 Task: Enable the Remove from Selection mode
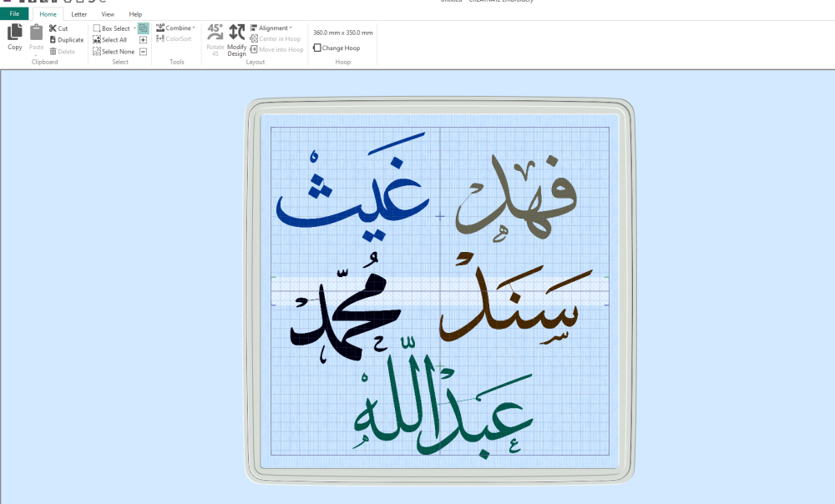tap(144, 52)
